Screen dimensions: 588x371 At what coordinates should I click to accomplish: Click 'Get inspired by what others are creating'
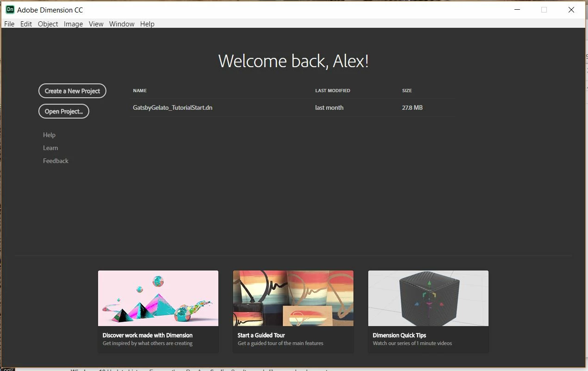click(x=148, y=343)
